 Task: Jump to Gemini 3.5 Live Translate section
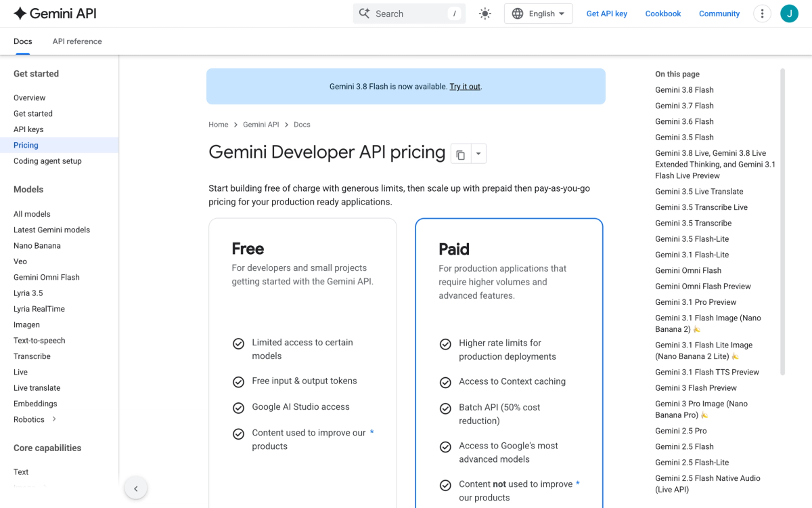pyautogui.click(x=699, y=192)
